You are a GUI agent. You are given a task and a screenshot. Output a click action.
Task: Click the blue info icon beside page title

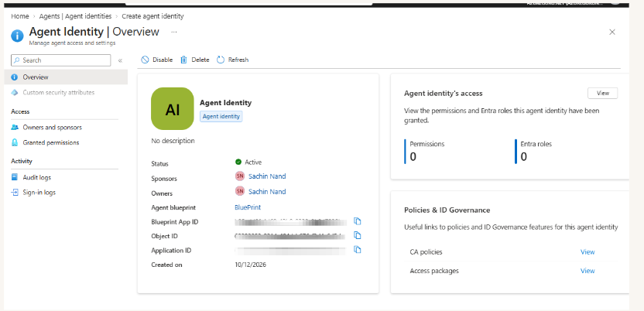[x=17, y=36]
